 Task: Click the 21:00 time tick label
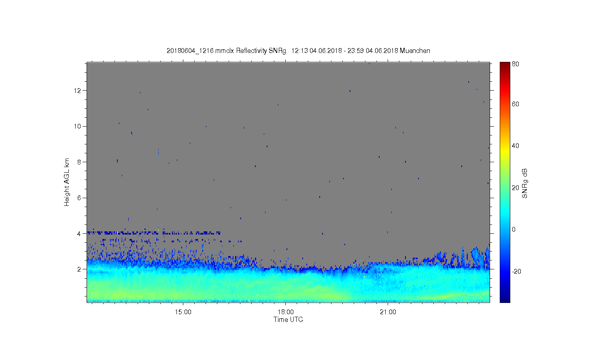[x=388, y=312]
